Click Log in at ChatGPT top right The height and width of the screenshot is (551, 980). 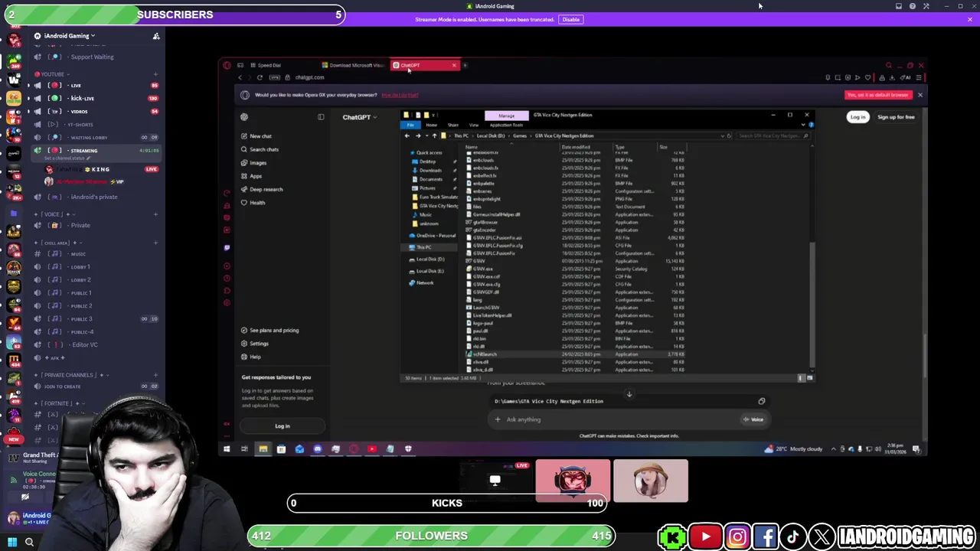point(857,117)
